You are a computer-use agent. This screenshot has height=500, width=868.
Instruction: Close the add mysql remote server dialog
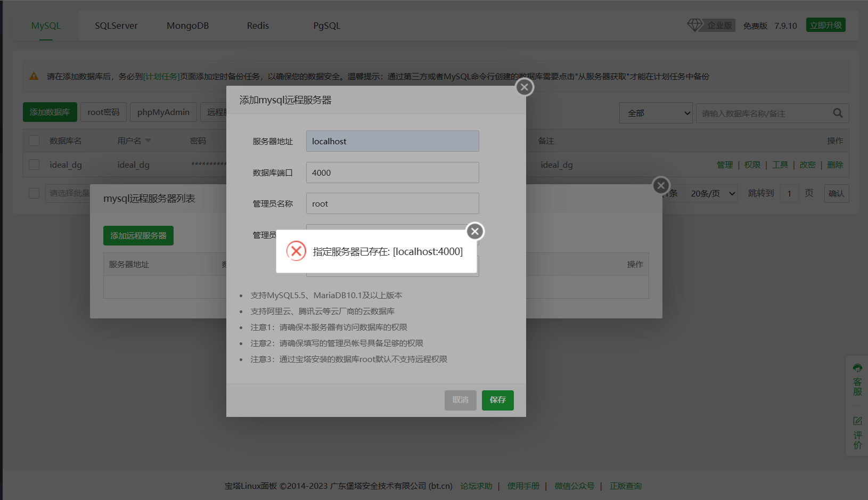click(x=525, y=87)
